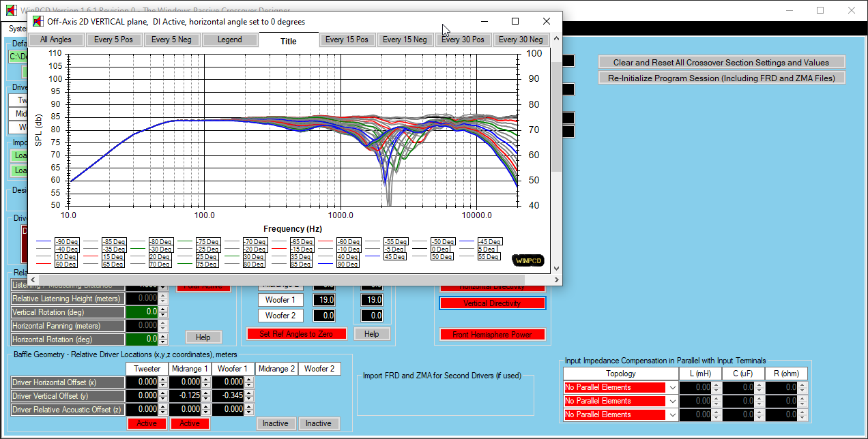Open the third Topology No Parallel Elements dropdown
Screen dimensions: 868x439
(671, 414)
